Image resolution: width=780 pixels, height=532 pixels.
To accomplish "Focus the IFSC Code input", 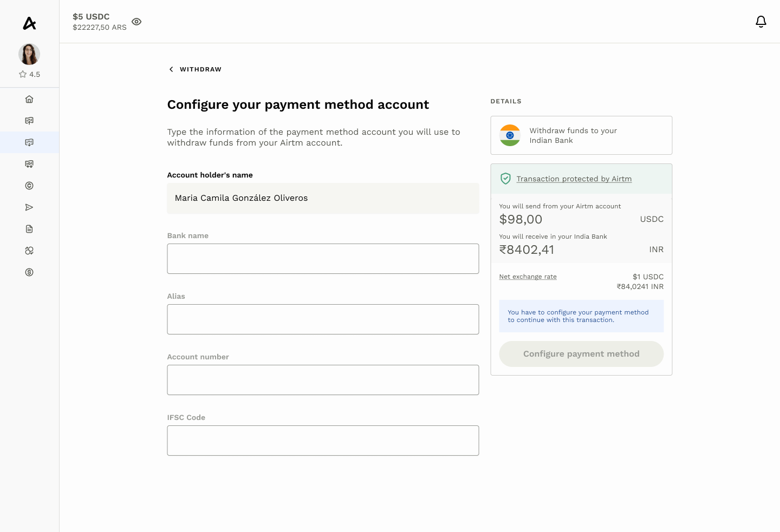I will [323, 441].
